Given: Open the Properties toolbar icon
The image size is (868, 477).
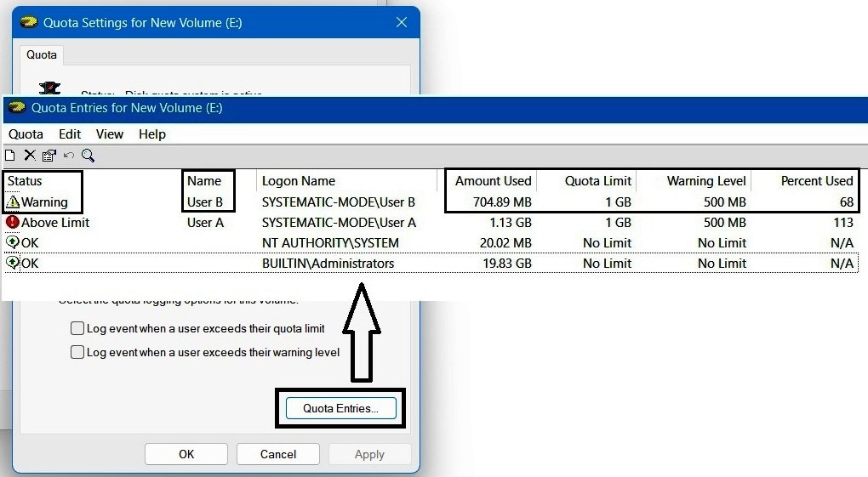Looking at the screenshot, I should [x=49, y=156].
